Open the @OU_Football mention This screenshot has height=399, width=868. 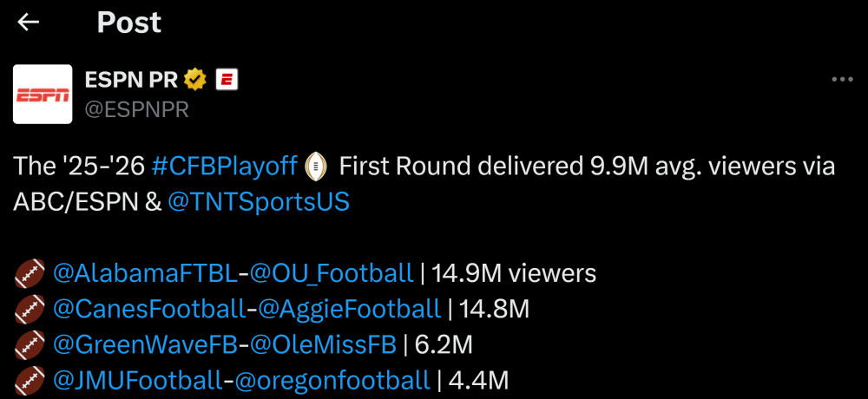point(332,274)
